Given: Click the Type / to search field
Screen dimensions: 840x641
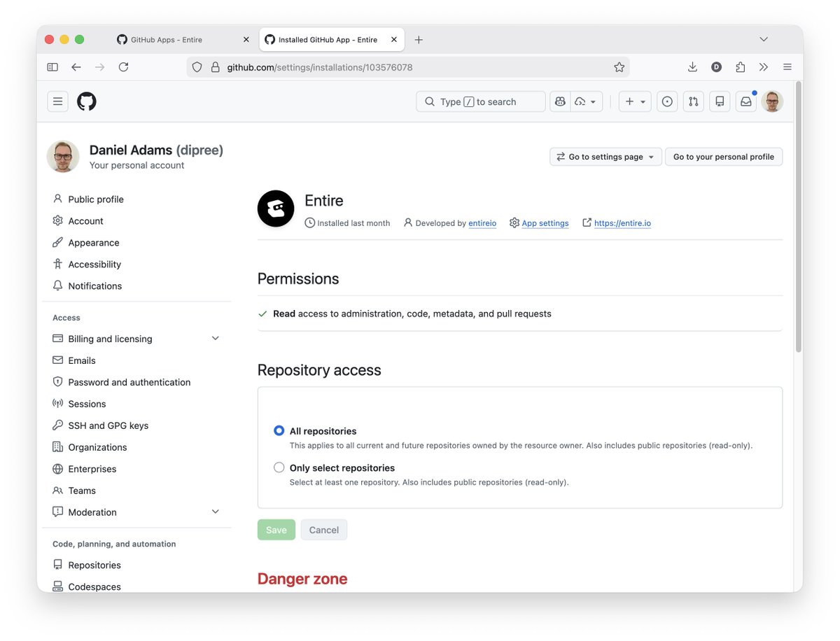Looking at the screenshot, I should coord(481,101).
